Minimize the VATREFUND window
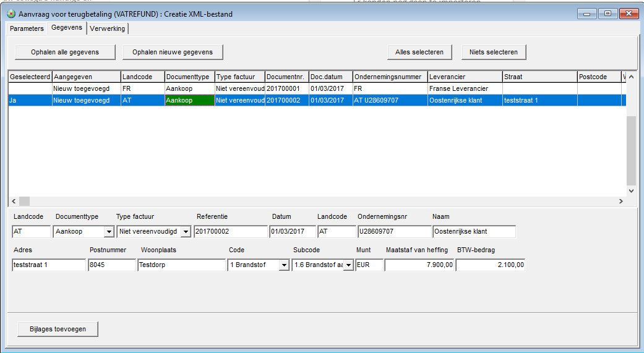This screenshot has width=644, height=353. pos(587,14)
